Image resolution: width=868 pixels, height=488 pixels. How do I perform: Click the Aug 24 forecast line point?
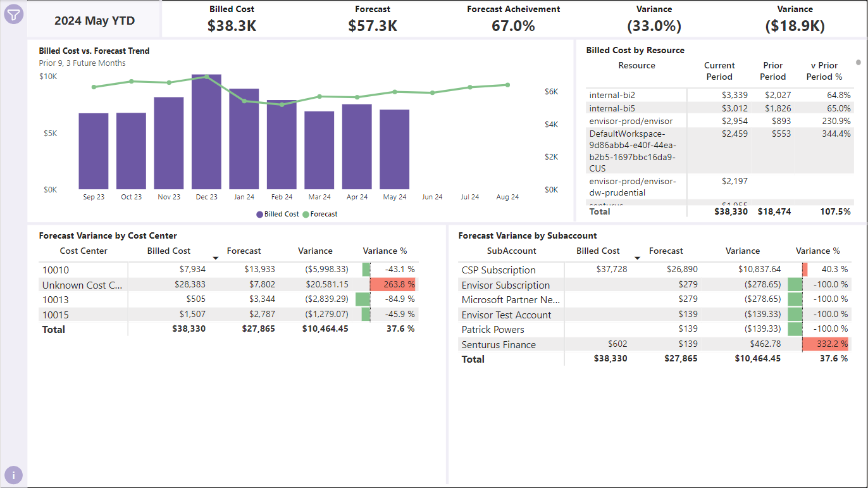pos(507,85)
